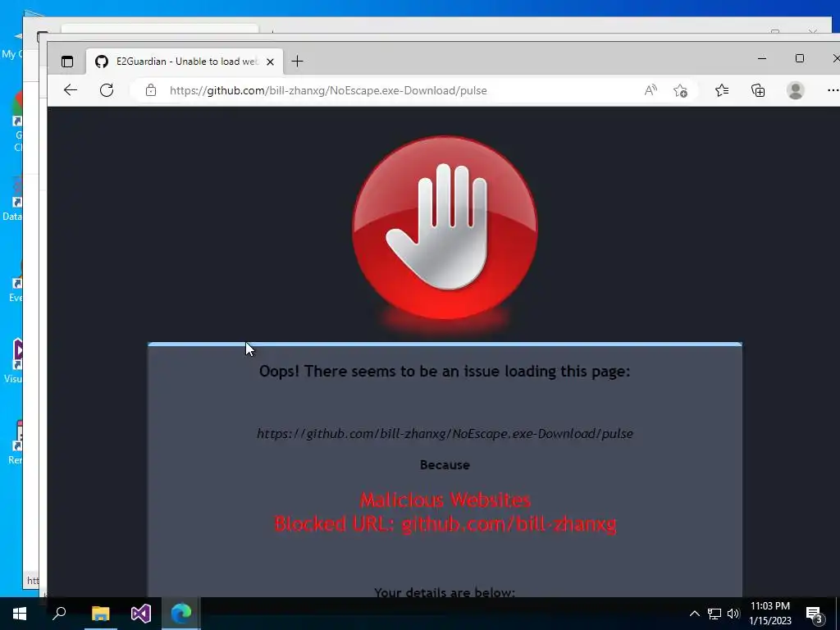The image size is (840, 630).
Task: Click 'Blocked URL: github.com/bill-zhanxg' text
Action: click(445, 523)
